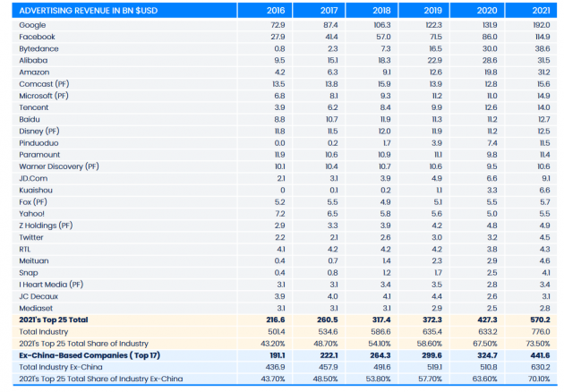Image resolution: width=564 pixels, height=392 pixels.
Task: Click the '2021's Top 25 Total' row label
Action: pos(53,320)
